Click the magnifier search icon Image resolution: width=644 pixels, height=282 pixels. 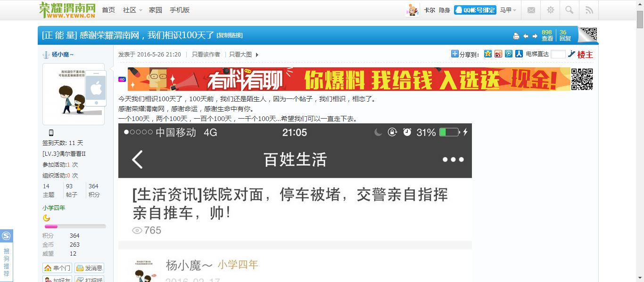570,10
